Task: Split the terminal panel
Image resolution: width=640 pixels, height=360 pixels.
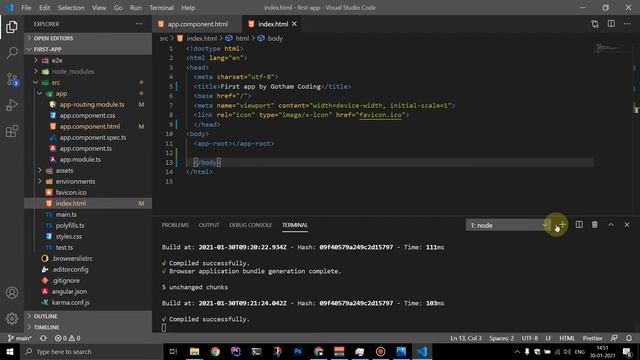Action: point(579,224)
